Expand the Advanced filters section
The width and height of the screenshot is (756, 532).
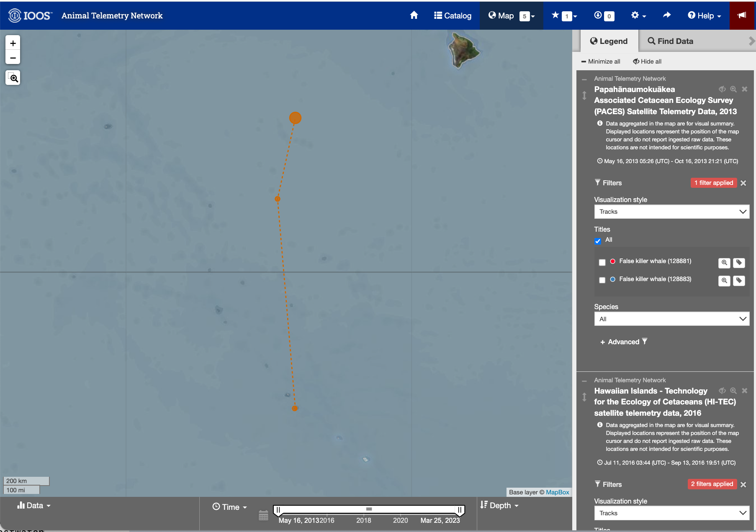pos(624,342)
